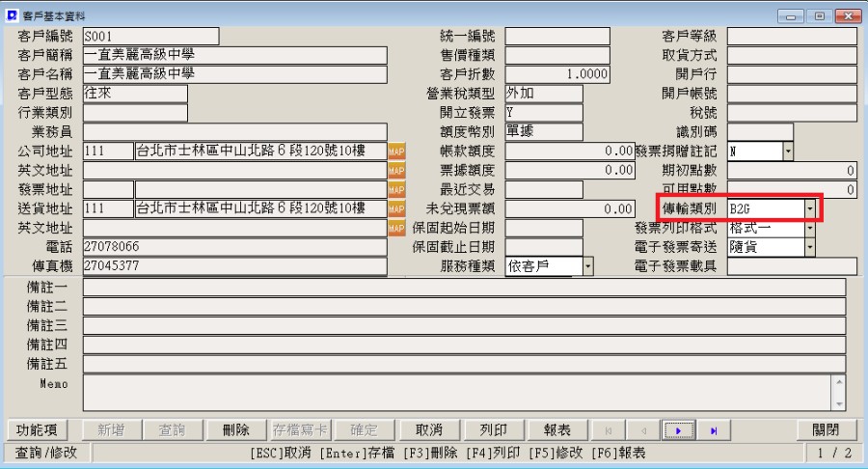Go to first record navigation arrow

click(x=609, y=430)
